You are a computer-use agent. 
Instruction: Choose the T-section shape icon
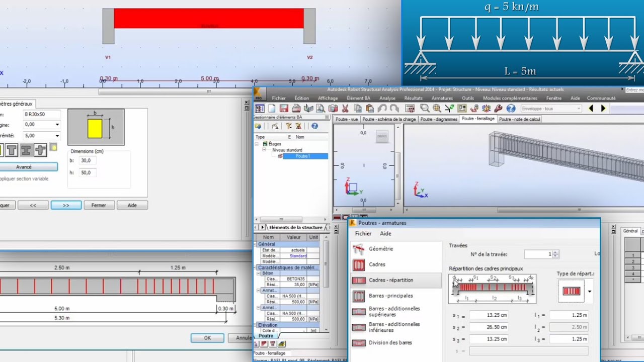11,150
